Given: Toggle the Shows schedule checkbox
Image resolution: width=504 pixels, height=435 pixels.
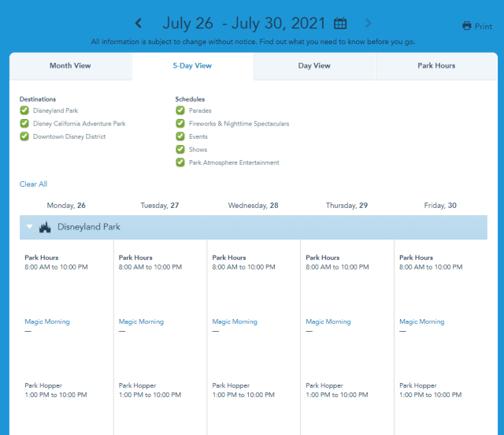Looking at the screenshot, I should [180, 149].
